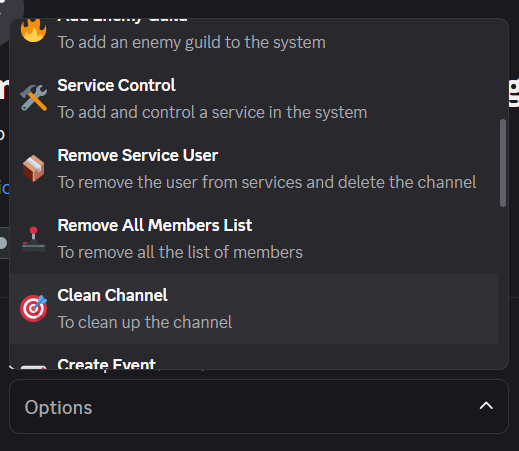Screen dimensions: 519x451
Task: Click 'To add an enemy guild to the system'
Action: click(192, 43)
